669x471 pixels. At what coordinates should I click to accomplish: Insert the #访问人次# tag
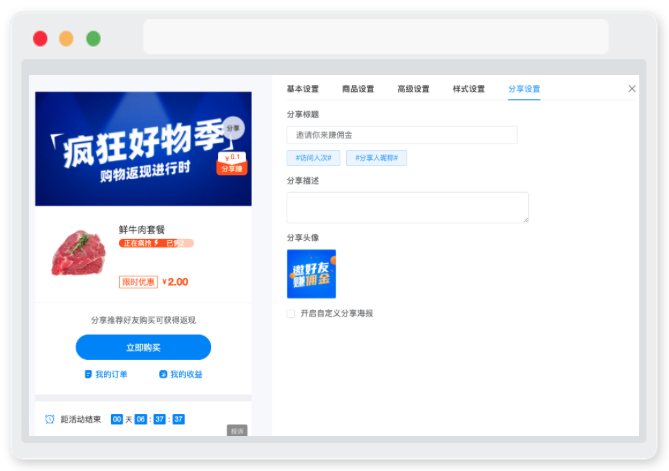[x=313, y=158]
